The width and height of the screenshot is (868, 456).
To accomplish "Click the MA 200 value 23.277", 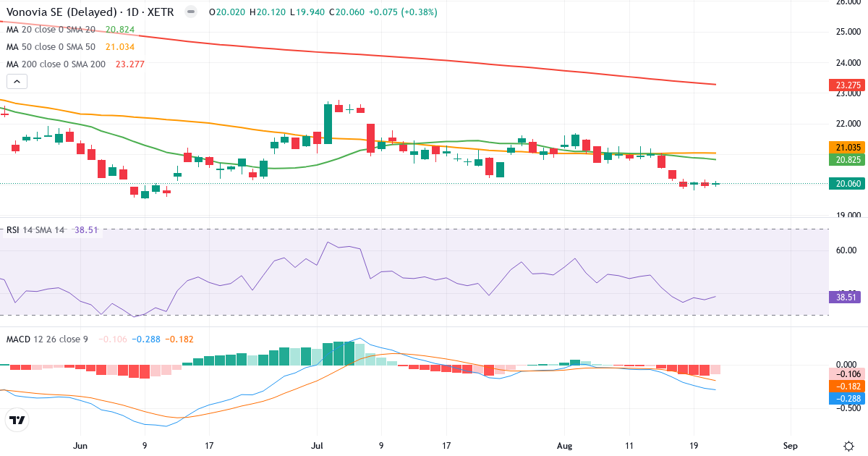I will (x=129, y=64).
